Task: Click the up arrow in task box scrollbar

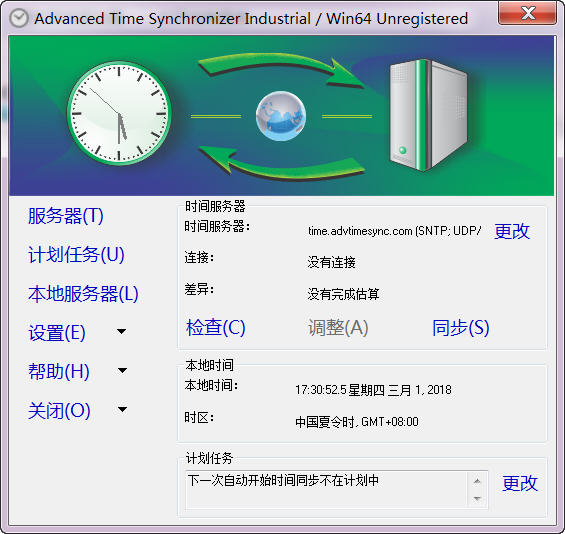Action: [x=477, y=481]
